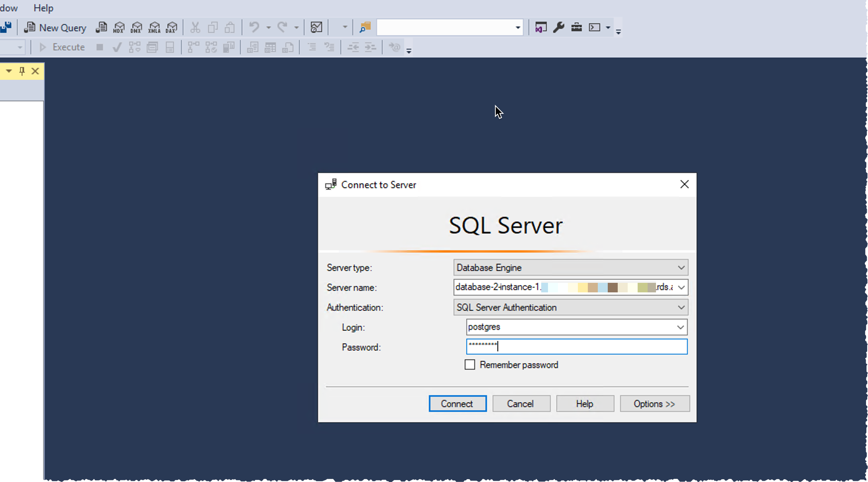Open an Analysis Services MDX query
This screenshot has height=482, width=868.
click(119, 27)
